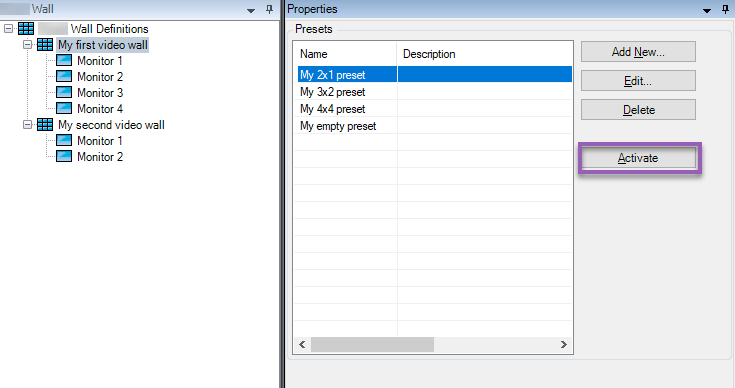Click the Monitor 1 icon under first video wall
Viewport: 735px width, 388px height.
[64, 60]
